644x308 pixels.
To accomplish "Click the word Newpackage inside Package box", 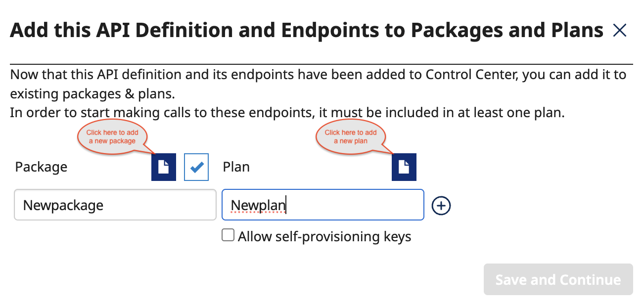I will (x=63, y=205).
